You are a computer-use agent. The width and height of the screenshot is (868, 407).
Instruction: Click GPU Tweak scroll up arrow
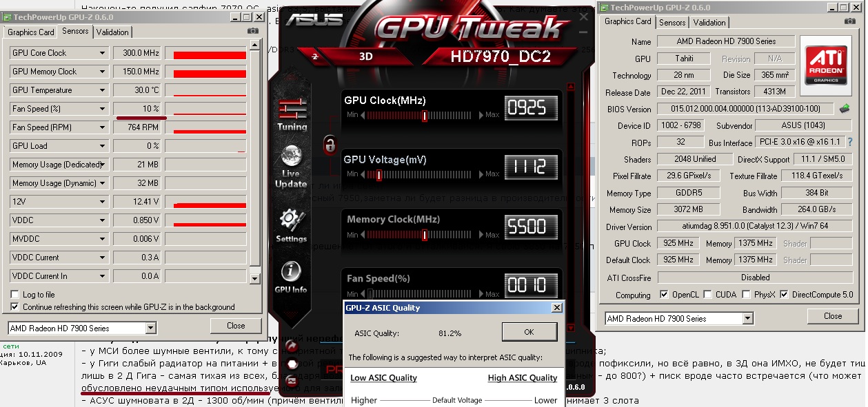pyautogui.click(x=571, y=87)
